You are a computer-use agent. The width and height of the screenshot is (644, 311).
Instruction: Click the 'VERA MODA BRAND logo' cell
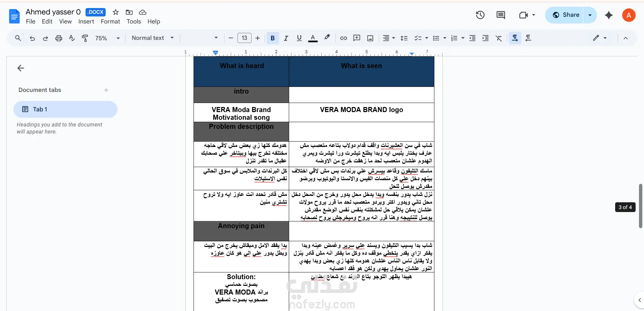click(362, 112)
